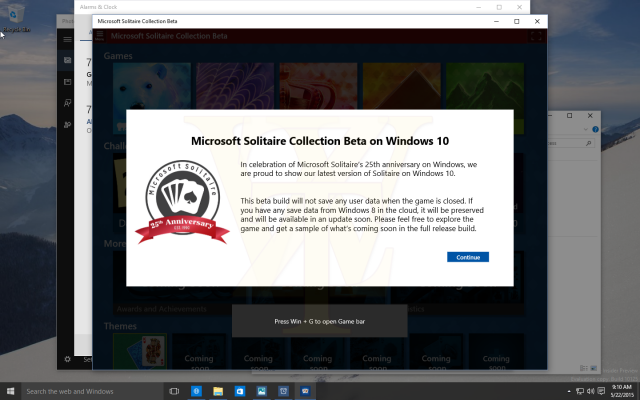Image resolution: width=640 pixels, height=400 pixels.
Task: Close the Solitaire Collection Beta window
Action: coord(537,21)
